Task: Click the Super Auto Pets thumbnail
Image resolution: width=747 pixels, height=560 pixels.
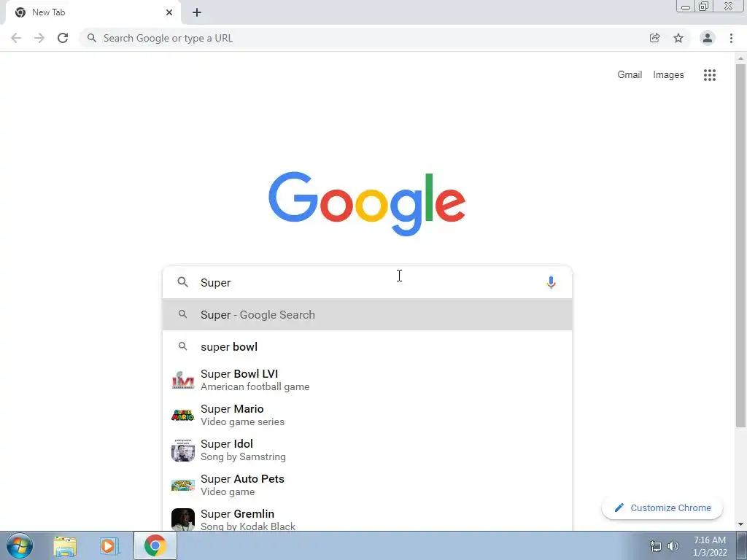Action: click(183, 485)
